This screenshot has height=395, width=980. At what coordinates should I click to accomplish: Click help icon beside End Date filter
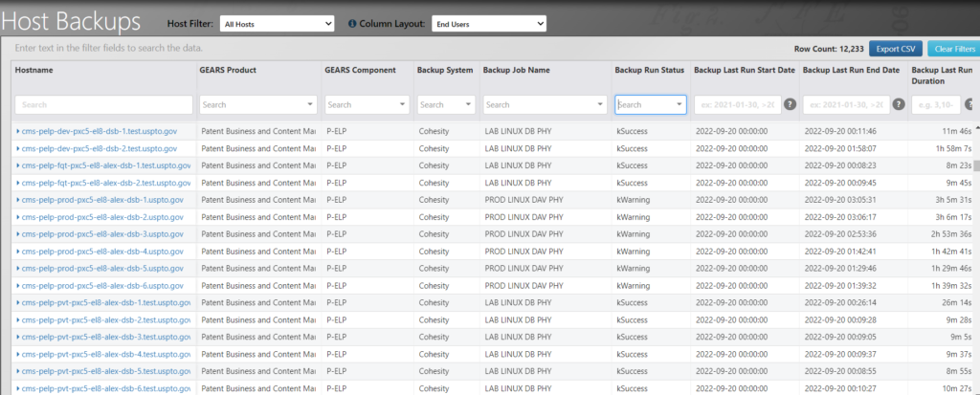click(899, 104)
